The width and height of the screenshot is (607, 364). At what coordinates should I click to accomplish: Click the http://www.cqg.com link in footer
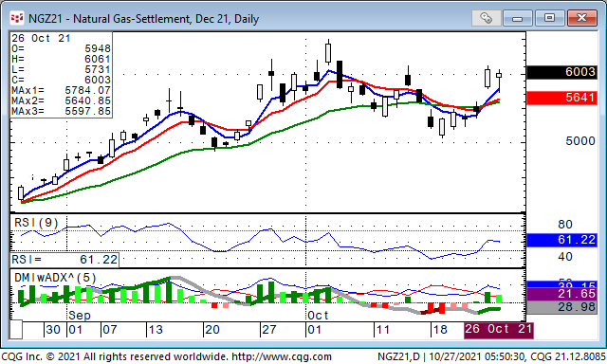click(281, 356)
